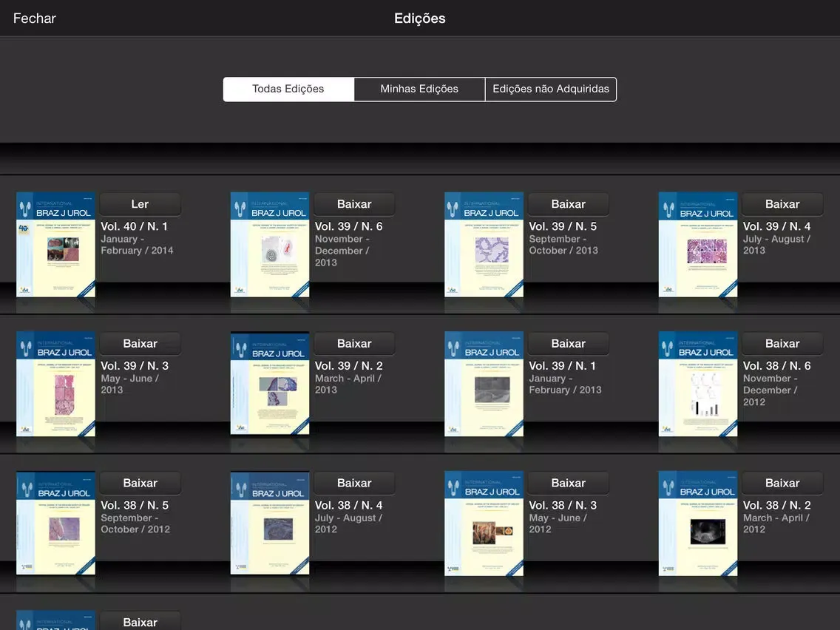The image size is (840, 630).
Task: Download Vol. 38 / N. 2 edition
Action: (x=782, y=483)
